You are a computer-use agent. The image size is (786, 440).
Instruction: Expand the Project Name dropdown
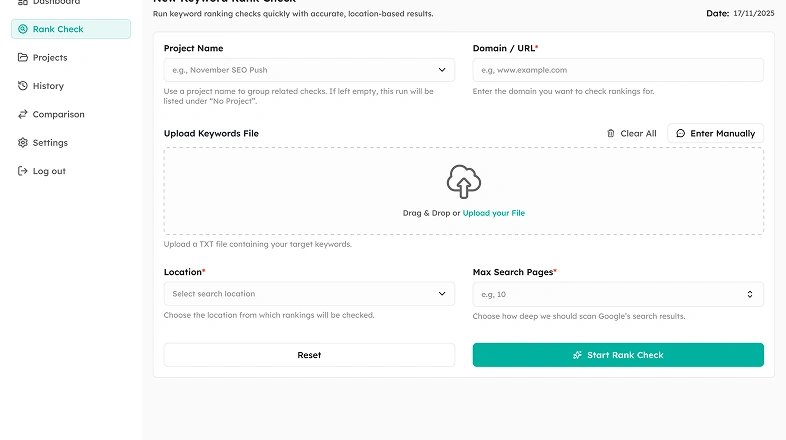[442, 70]
